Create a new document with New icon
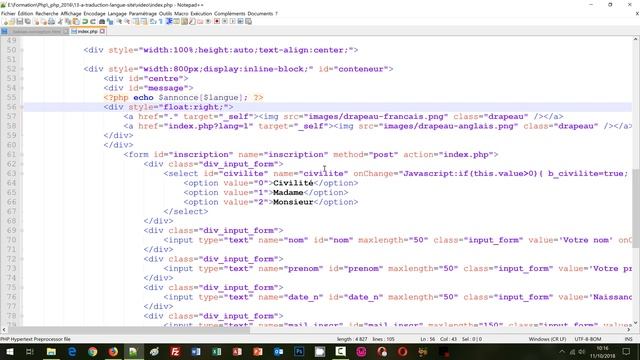This screenshot has width=640, height=360. (6, 22)
